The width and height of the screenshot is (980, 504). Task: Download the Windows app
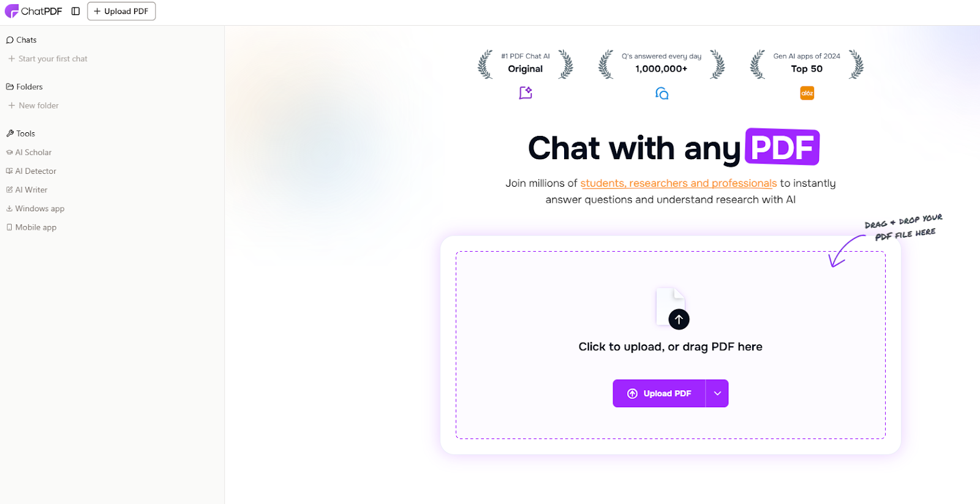[x=36, y=209]
